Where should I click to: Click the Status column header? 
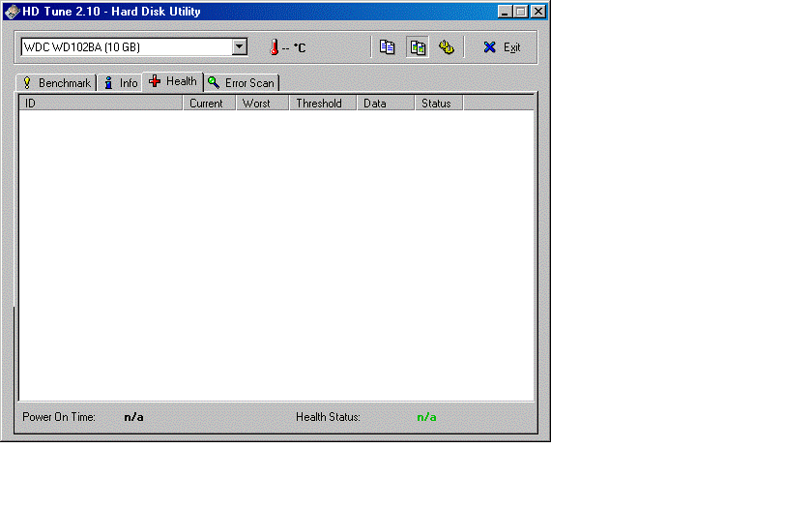(438, 104)
